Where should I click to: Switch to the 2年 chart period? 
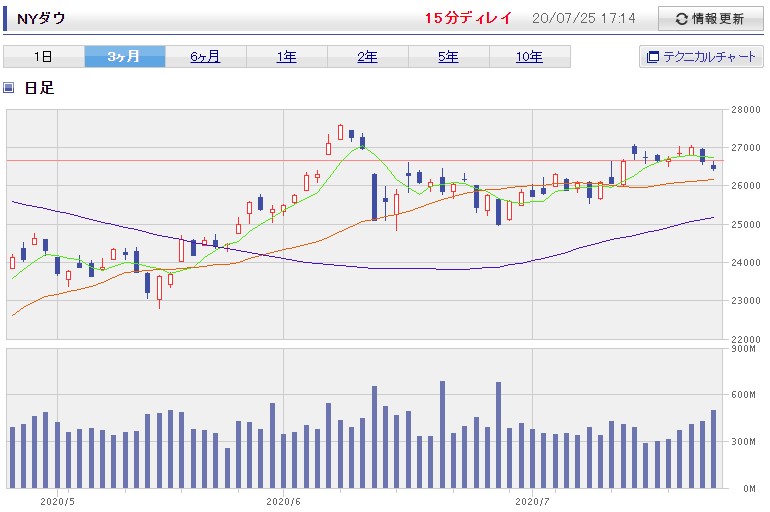click(x=367, y=56)
